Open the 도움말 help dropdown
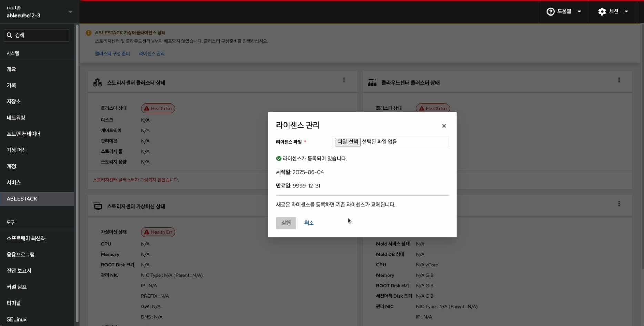644x326 pixels. click(564, 11)
